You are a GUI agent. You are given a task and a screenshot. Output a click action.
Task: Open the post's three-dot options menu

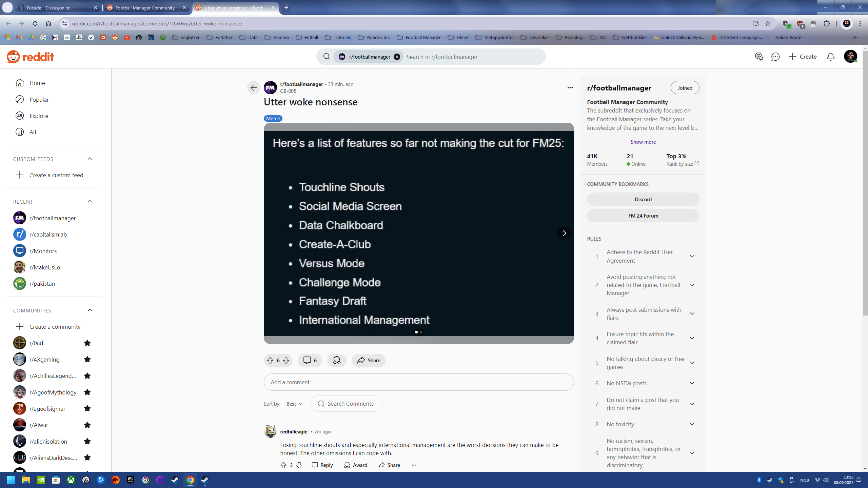coord(570,88)
